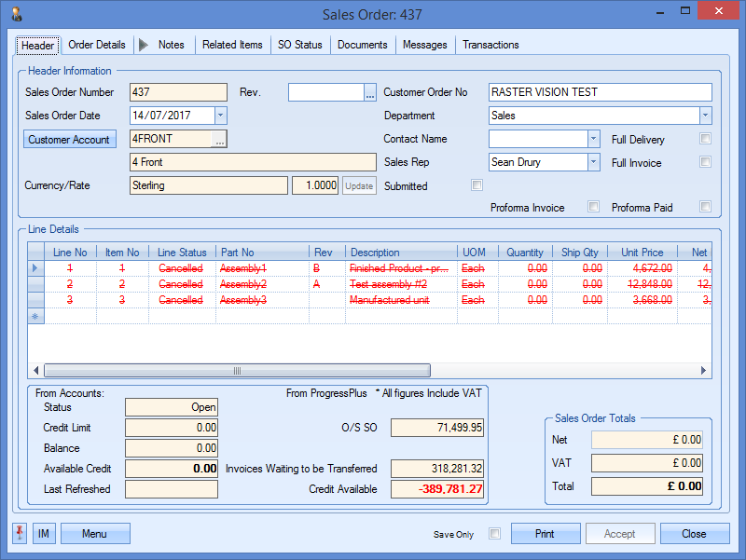Screen dimensions: 746x560
Task: Click the Print button
Action: coord(545,534)
